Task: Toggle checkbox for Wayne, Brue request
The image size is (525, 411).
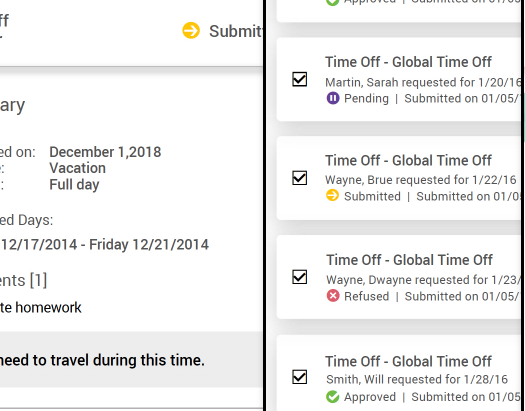Action: click(x=299, y=178)
